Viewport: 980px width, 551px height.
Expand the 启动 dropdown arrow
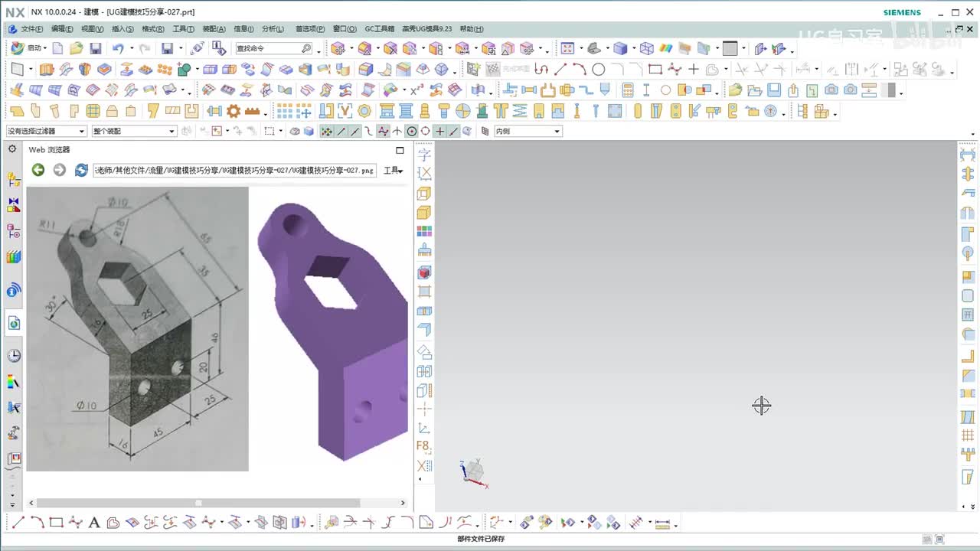click(x=45, y=48)
